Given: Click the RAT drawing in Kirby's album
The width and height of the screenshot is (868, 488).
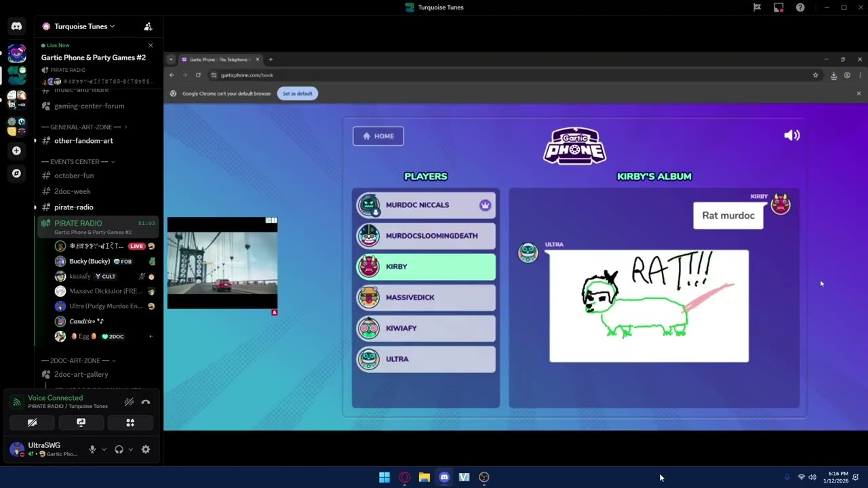Looking at the screenshot, I should click(649, 306).
